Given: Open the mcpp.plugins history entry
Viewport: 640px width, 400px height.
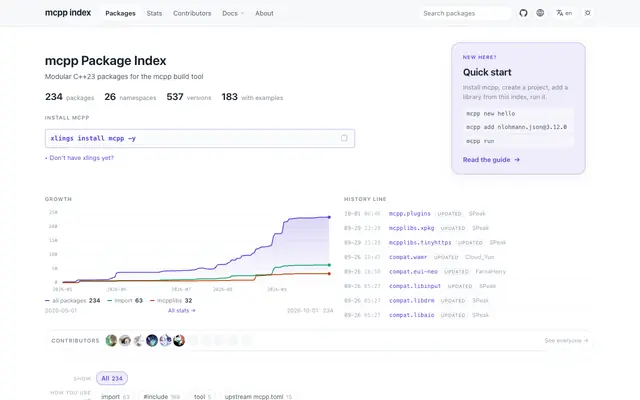Looking at the screenshot, I should pyautogui.click(x=409, y=213).
